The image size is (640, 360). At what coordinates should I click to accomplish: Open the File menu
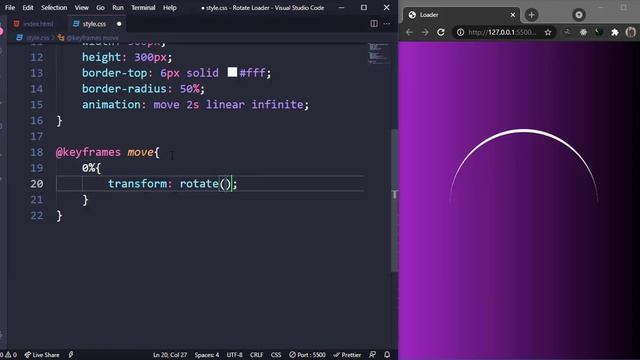(x=10, y=7)
